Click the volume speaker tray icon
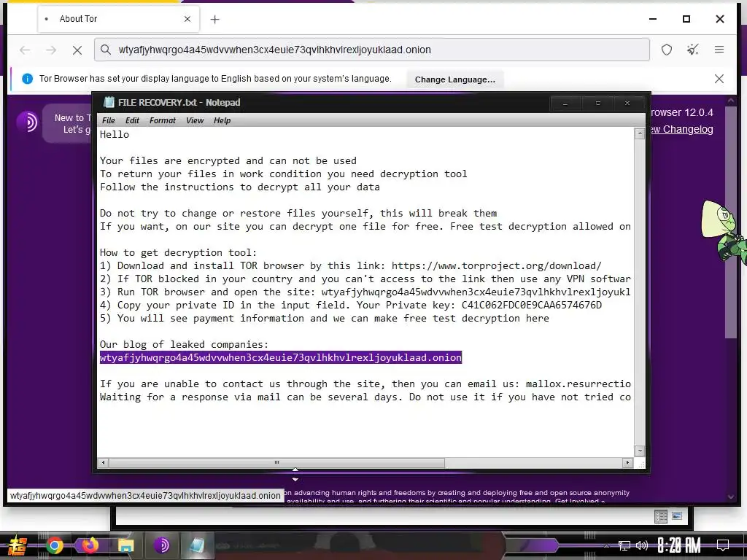Screen dimensions: 747x560 coord(642,545)
